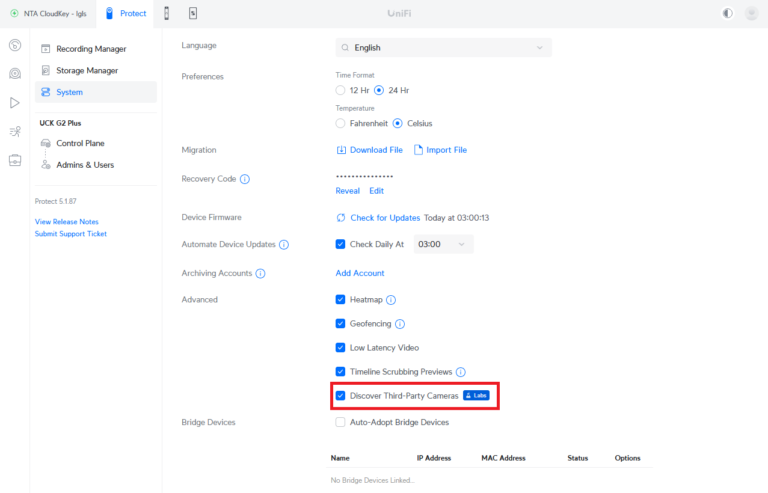Select Celsius temperature unit
Screen dimensions: 768x493
click(398, 123)
